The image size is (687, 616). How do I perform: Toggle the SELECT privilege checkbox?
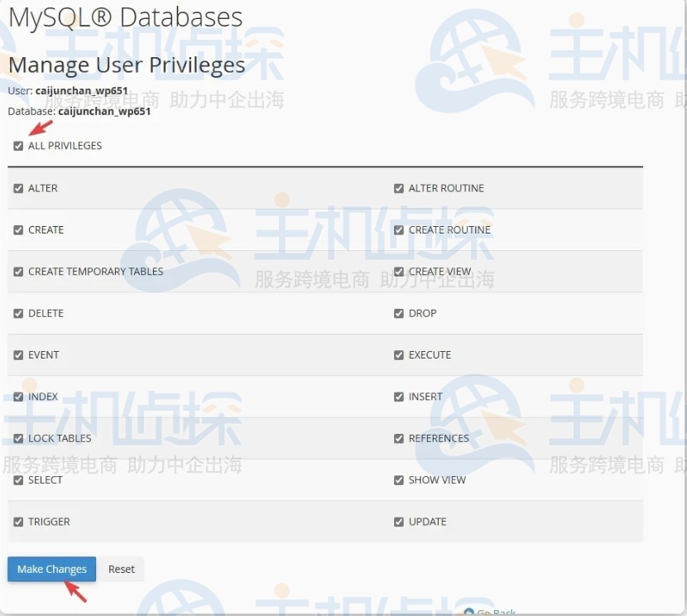[18, 480]
